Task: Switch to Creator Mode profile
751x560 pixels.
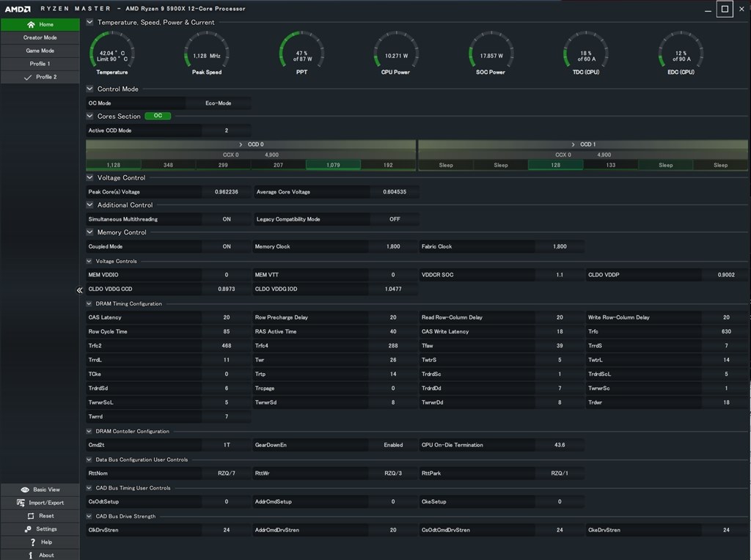Action: pos(40,37)
